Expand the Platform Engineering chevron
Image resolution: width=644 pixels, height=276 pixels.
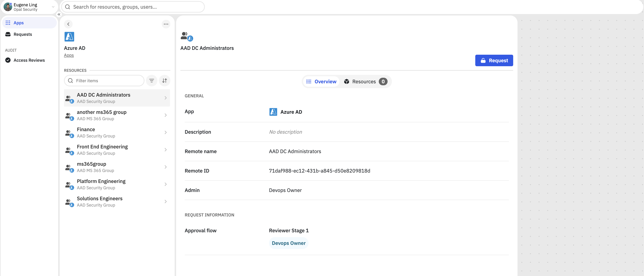click(165, 184)
